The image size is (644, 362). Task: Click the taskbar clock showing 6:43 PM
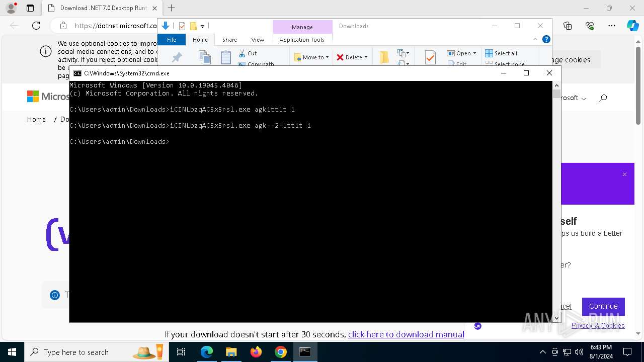pos(601,352)
